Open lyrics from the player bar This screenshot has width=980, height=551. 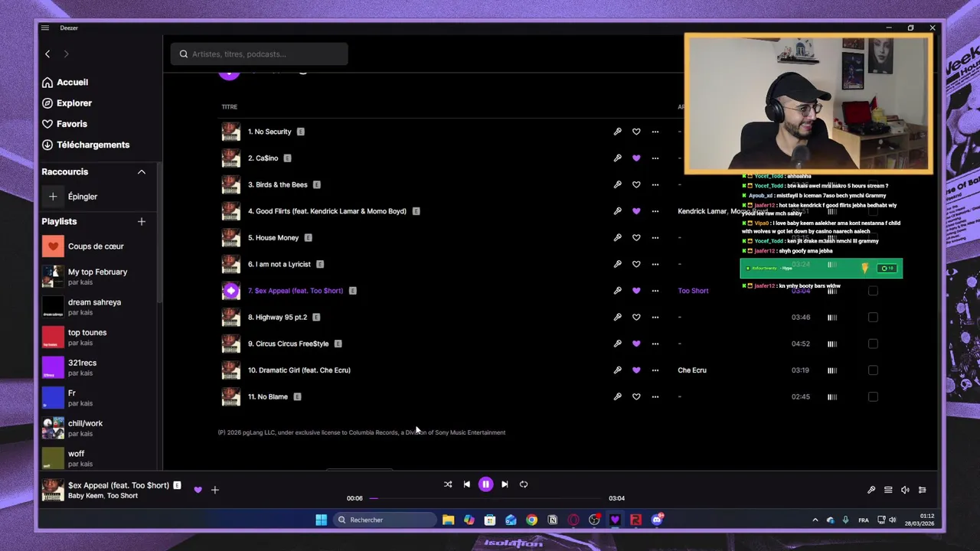[x=871, y=490]
